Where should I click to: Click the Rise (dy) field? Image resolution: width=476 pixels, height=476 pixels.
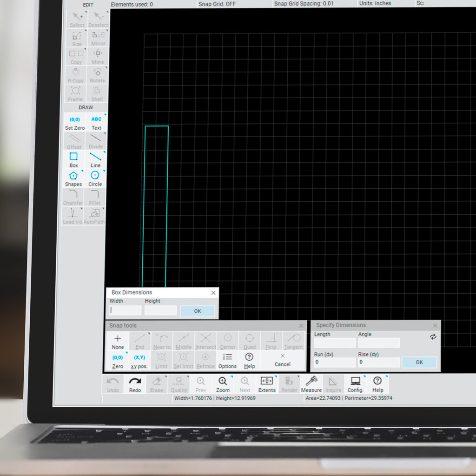click(x=379, y=362)
